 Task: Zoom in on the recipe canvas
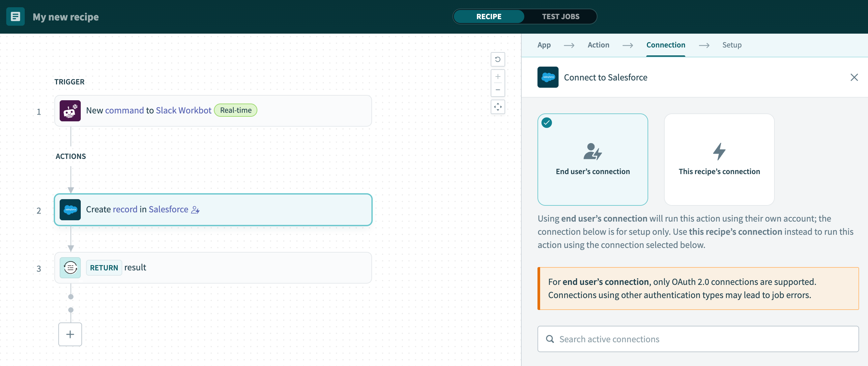[498, 76]
